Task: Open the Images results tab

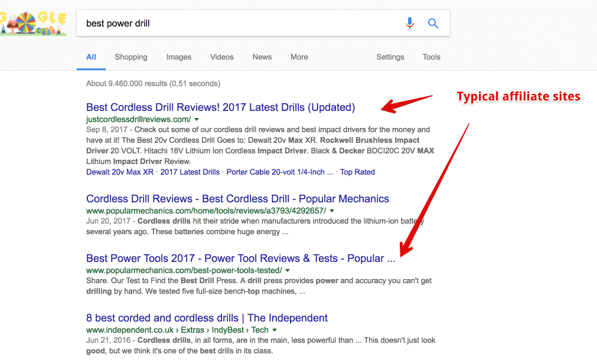Action: point(178,57)
